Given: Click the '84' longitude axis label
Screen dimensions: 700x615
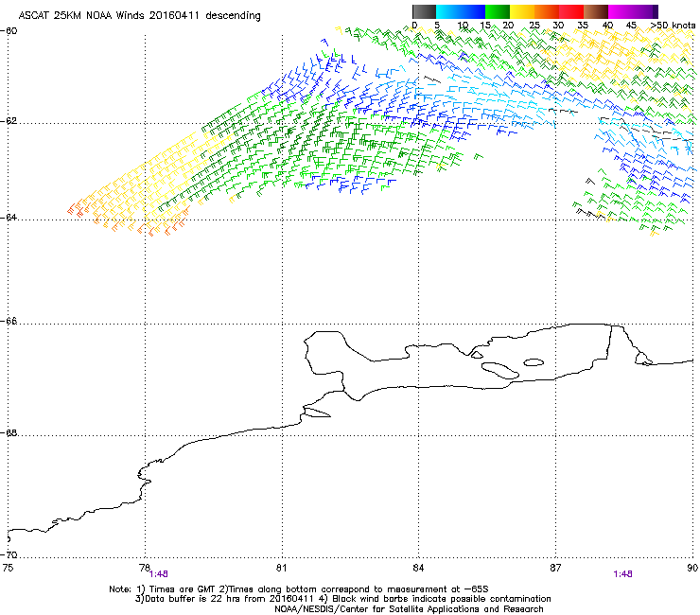Looking at the screenshot, I should [418, 568].
